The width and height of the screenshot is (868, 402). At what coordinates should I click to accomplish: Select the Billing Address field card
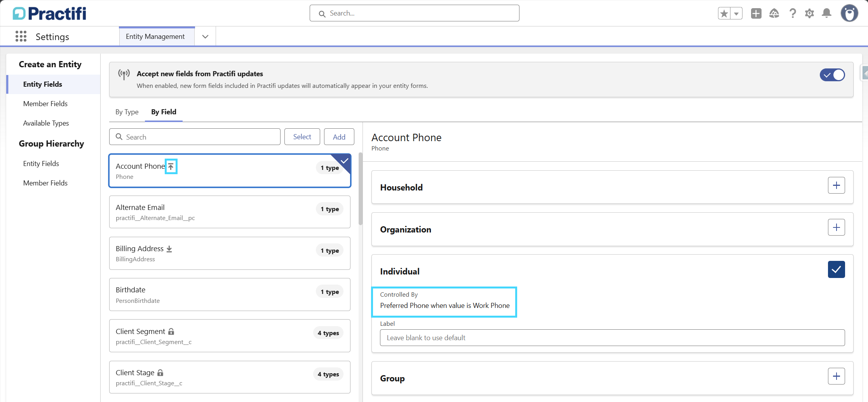point(230,253)
